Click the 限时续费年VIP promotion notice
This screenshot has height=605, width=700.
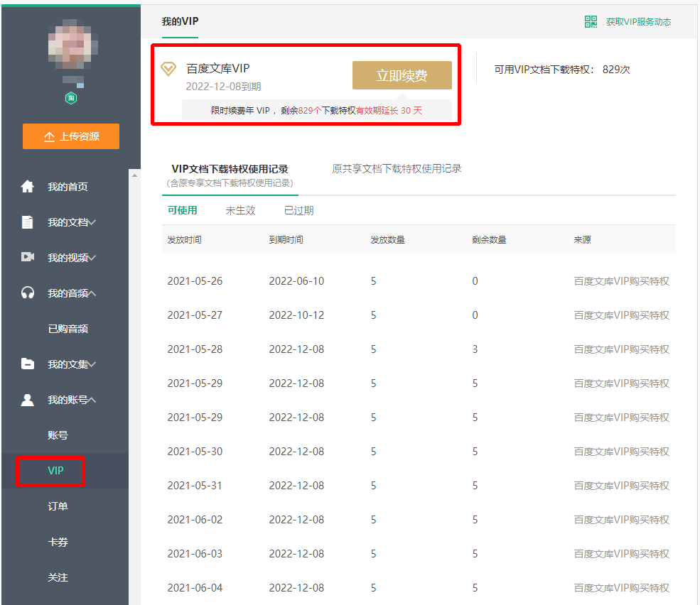click(316, 110)
